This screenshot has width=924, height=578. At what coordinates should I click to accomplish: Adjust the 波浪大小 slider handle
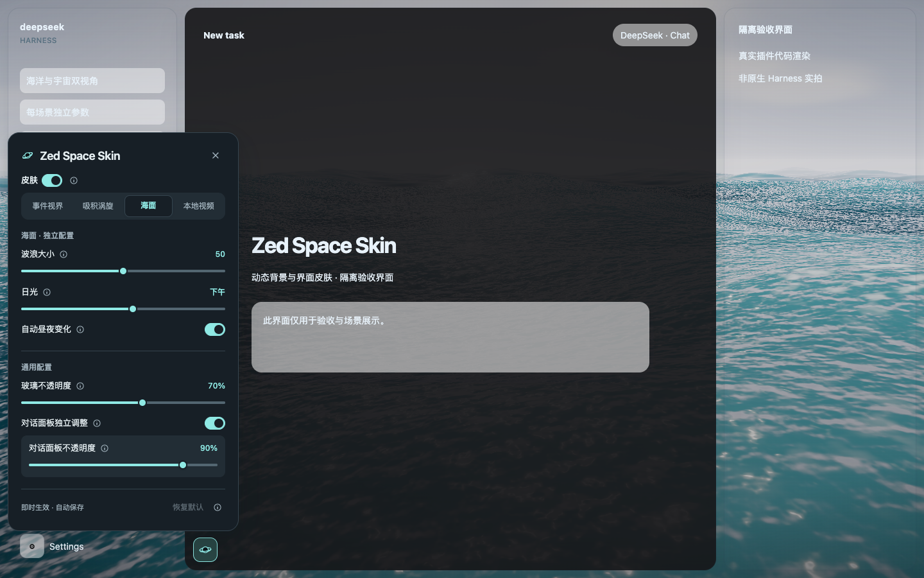123,271
